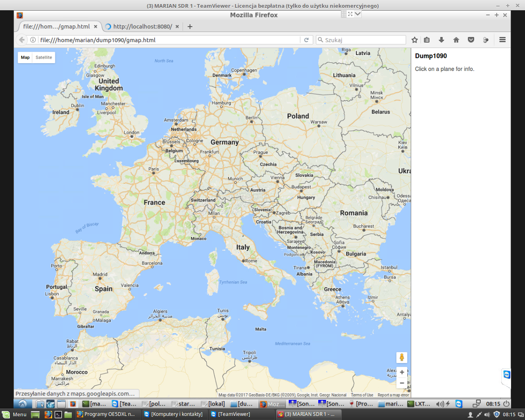Click Rome label on the map

tap(251, 261)
